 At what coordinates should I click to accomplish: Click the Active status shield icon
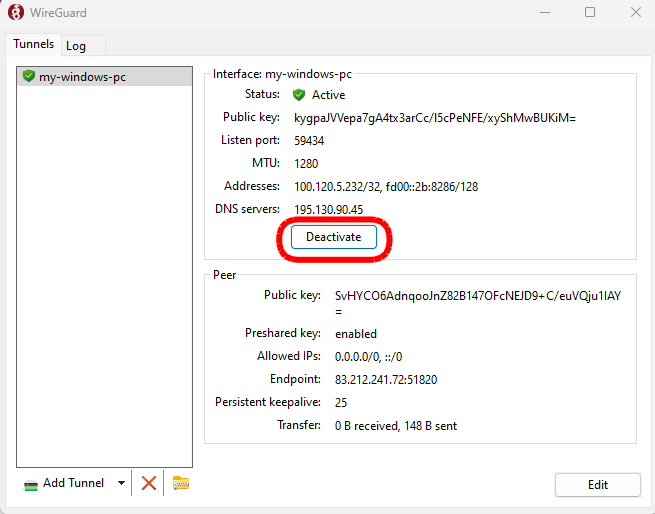pyautogui.click(x=299, y=95)
